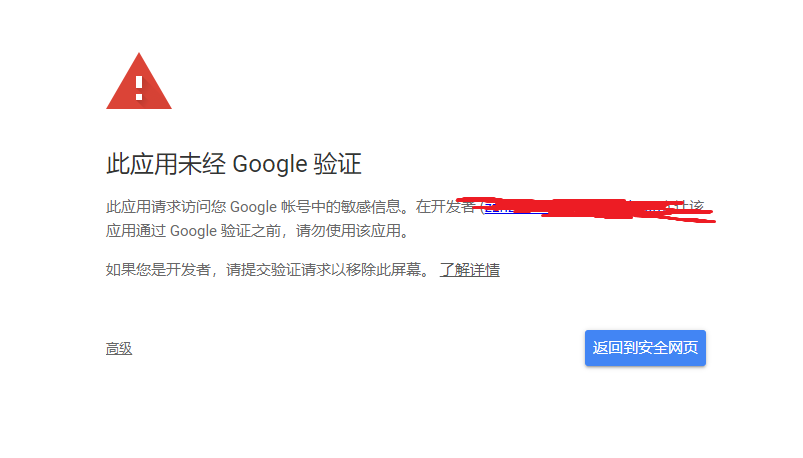
Task: Expand the 高级 advanced options link
Action: (119, 348)
